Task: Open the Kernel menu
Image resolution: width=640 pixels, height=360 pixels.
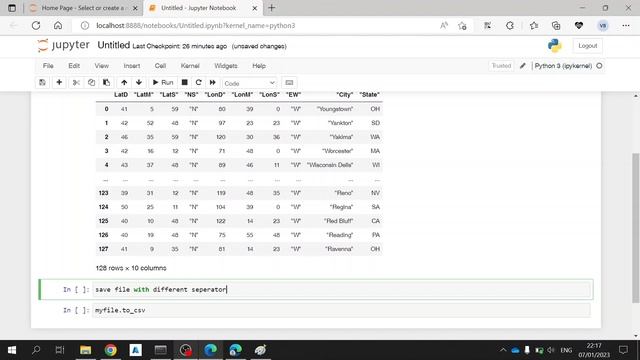Action: 190,66
